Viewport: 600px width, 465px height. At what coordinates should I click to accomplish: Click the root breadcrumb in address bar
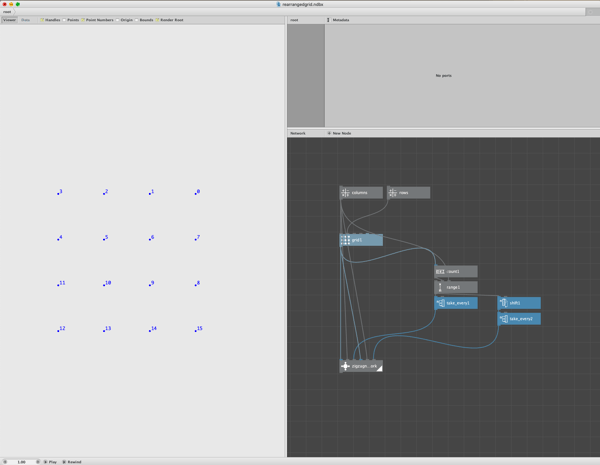click(7, 12)
